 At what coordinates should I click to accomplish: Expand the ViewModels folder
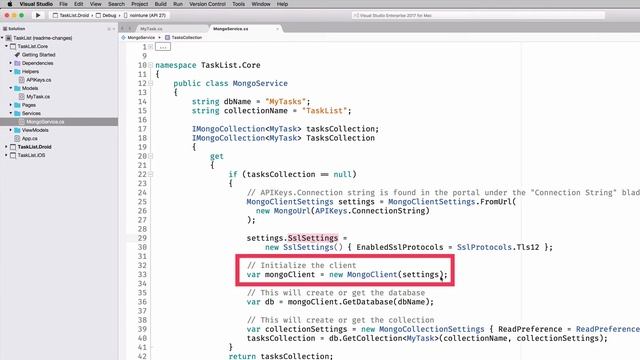coord(11,130)
